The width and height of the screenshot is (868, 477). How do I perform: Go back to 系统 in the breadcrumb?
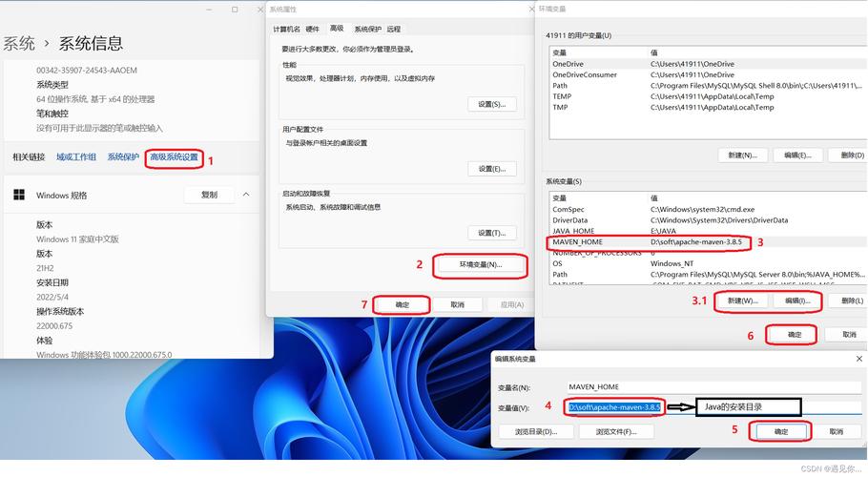click(19, 43)
